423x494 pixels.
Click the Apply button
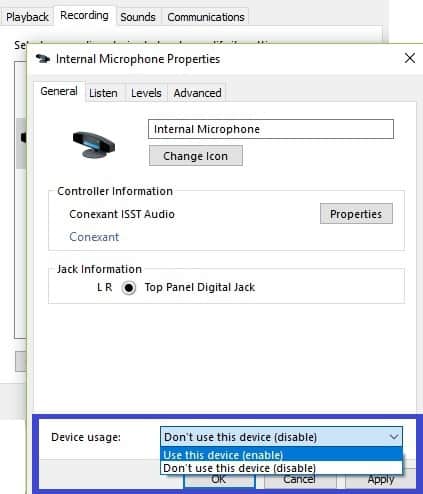click(381, 479)
